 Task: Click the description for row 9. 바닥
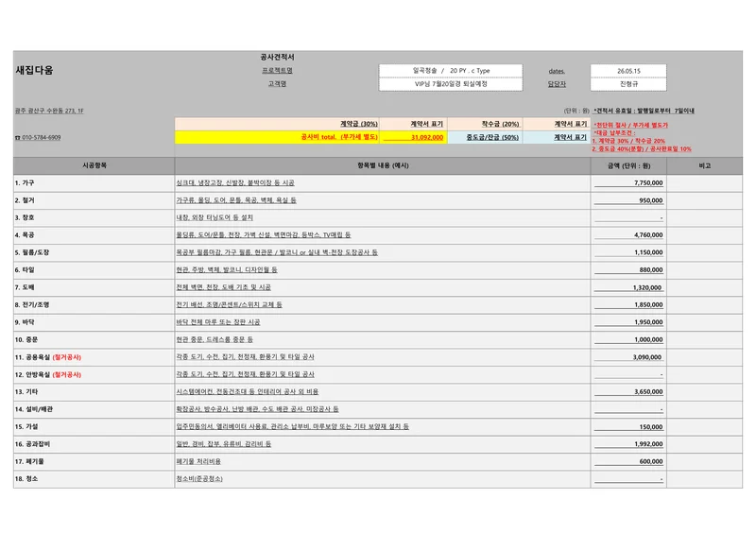click(218, 322)
